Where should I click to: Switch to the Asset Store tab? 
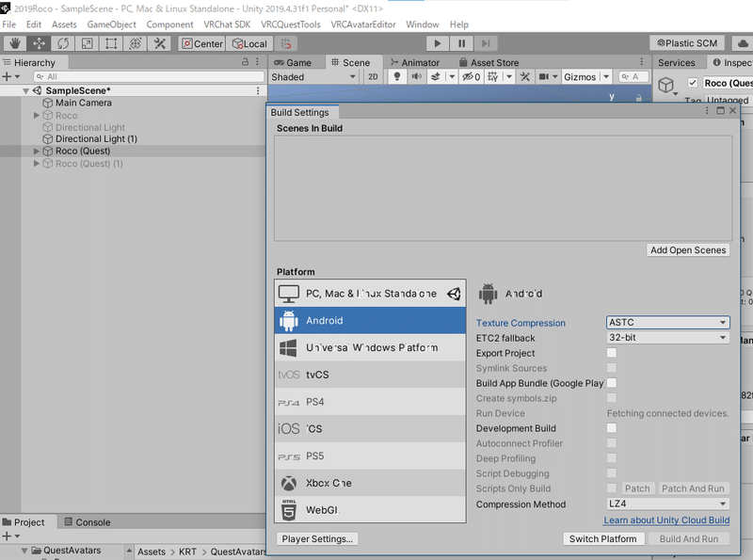pyautogui.click(x=489, y=62)
